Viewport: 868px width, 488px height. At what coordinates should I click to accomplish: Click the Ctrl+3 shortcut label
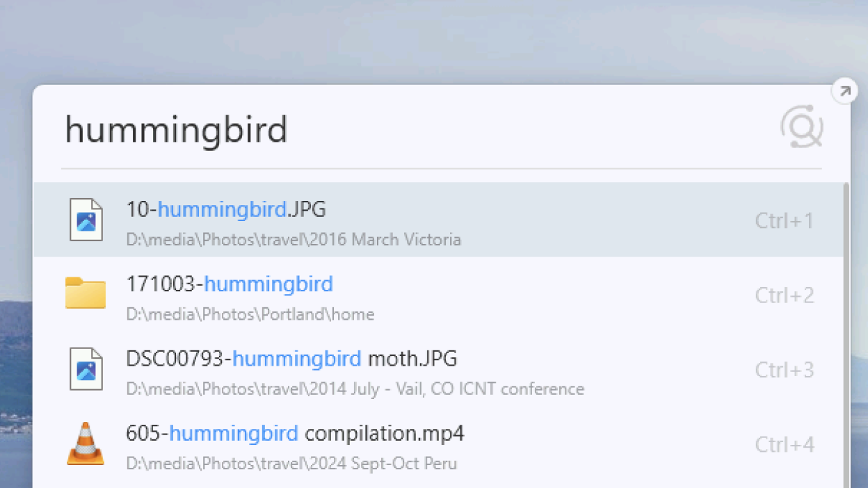[x=784, y=370]
